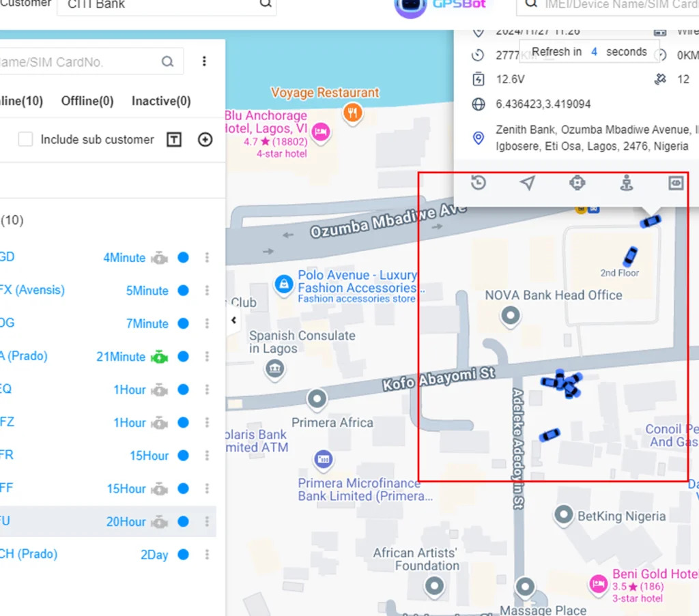Open more options for the 7Minute device row

207,323
